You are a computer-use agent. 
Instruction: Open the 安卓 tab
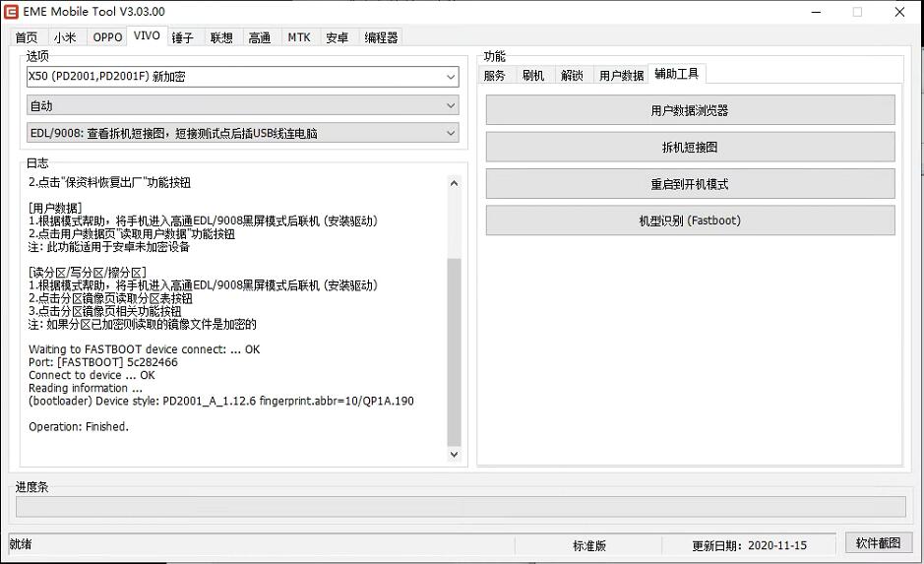pyautogui.click(x=338, y=37)
